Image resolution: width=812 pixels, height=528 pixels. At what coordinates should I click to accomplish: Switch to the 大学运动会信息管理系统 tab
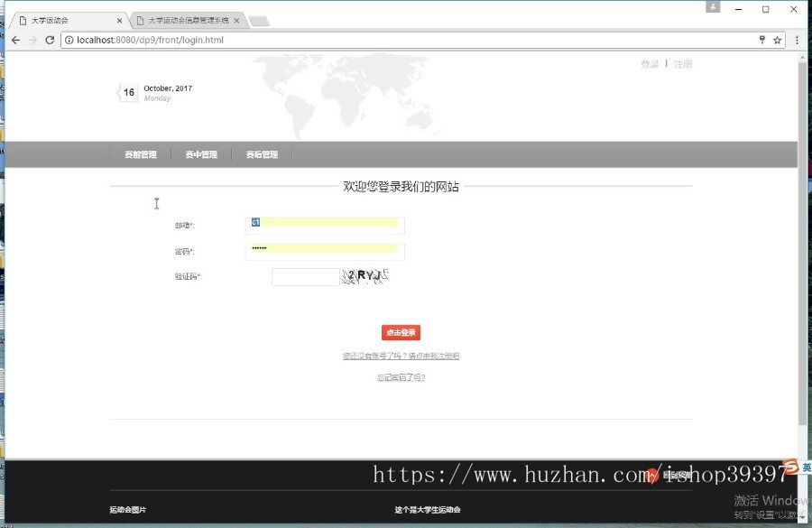pyautogui.click(x=189, y=21)
